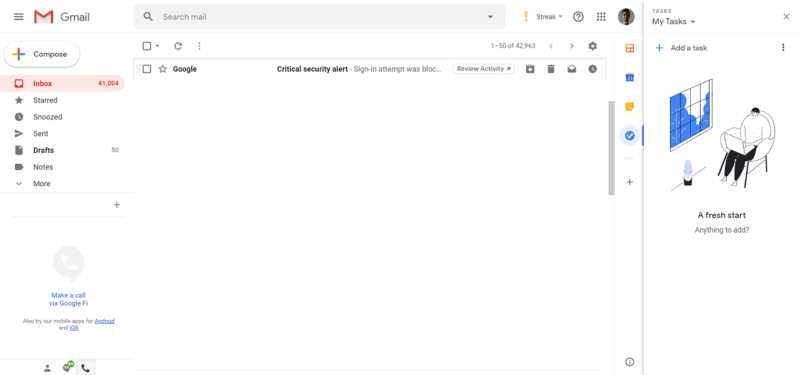800x375 pixels.
Task: Archive the Google email
Action: pos(530,69)
